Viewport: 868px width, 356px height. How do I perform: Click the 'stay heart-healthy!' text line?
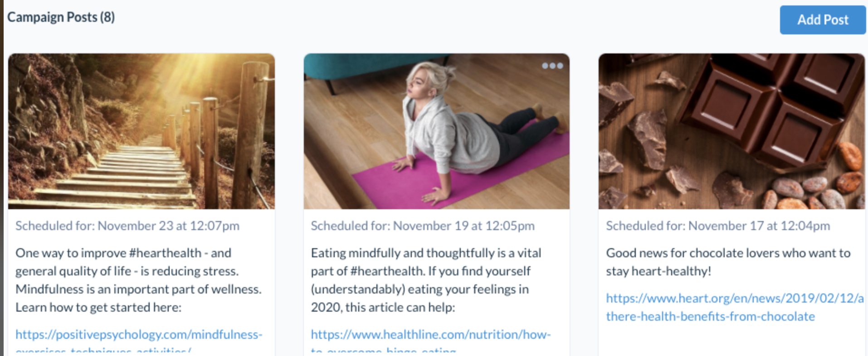coord(658,271)
